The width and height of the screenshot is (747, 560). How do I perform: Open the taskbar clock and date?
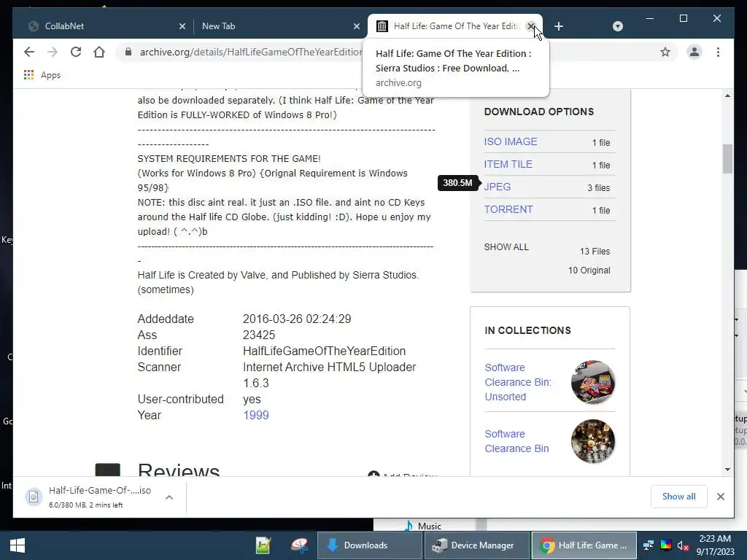[715, 545]
